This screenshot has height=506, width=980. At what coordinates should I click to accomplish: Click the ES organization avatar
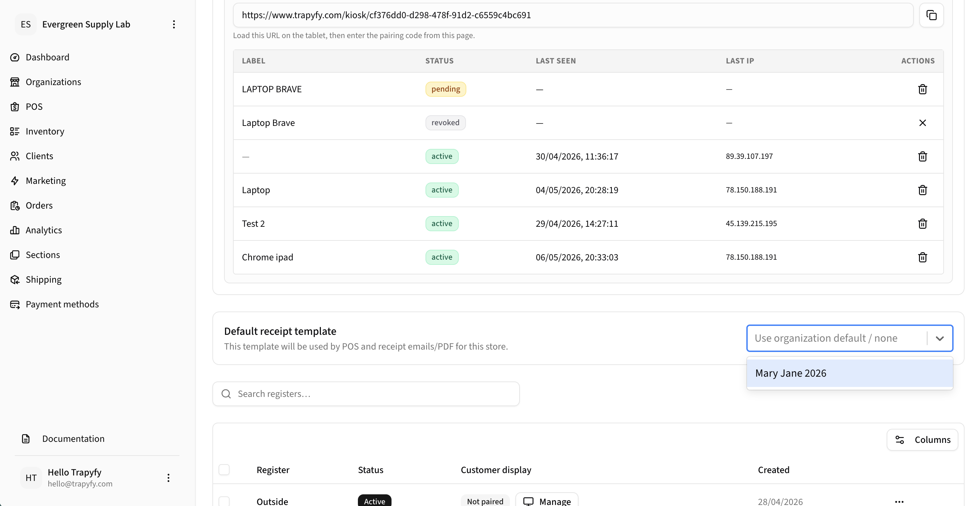26,24
